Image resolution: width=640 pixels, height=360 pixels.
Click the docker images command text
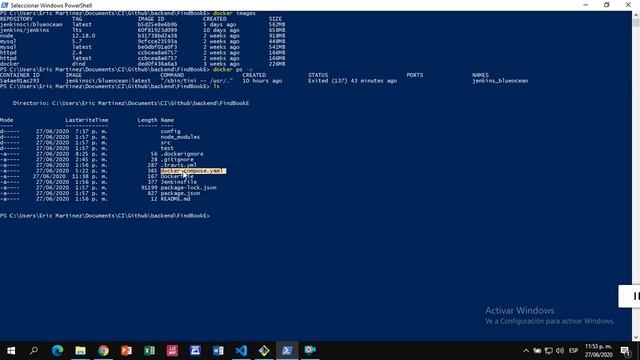[234, 13]
